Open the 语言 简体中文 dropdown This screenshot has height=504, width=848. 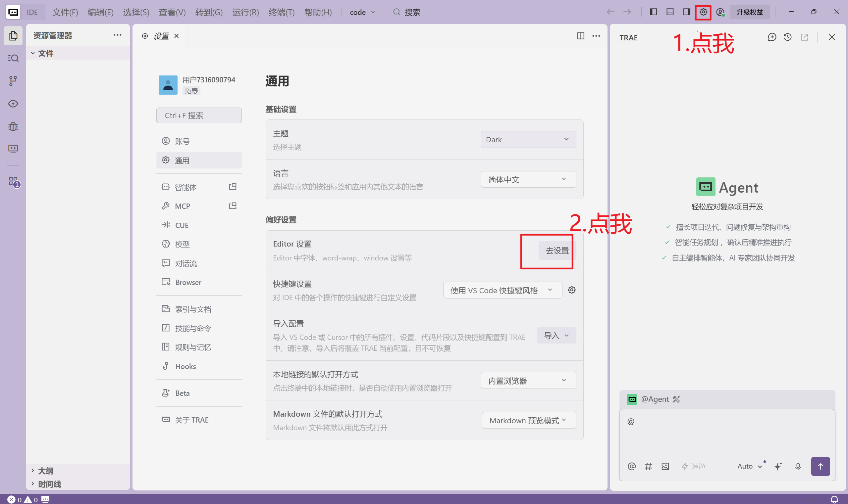(528, 179)
